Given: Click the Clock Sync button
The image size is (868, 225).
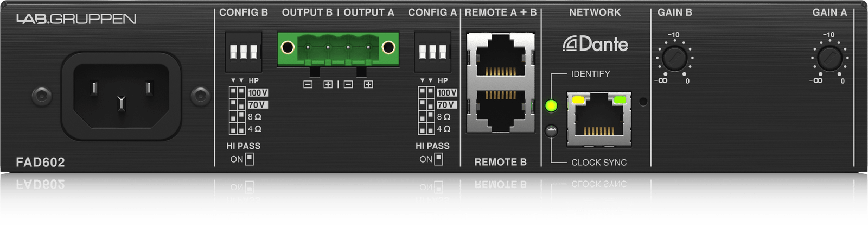Looking at the screenshot, I should [551, 131].
